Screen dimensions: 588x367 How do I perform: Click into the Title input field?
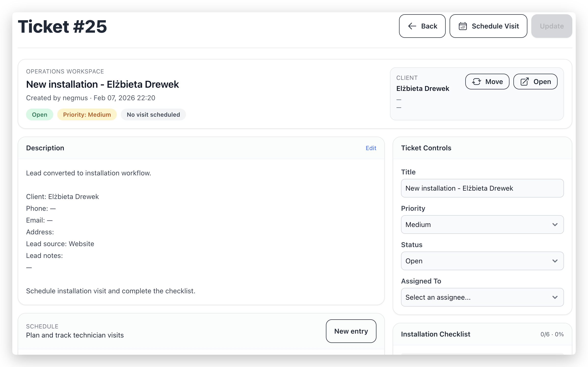[482, 188]
